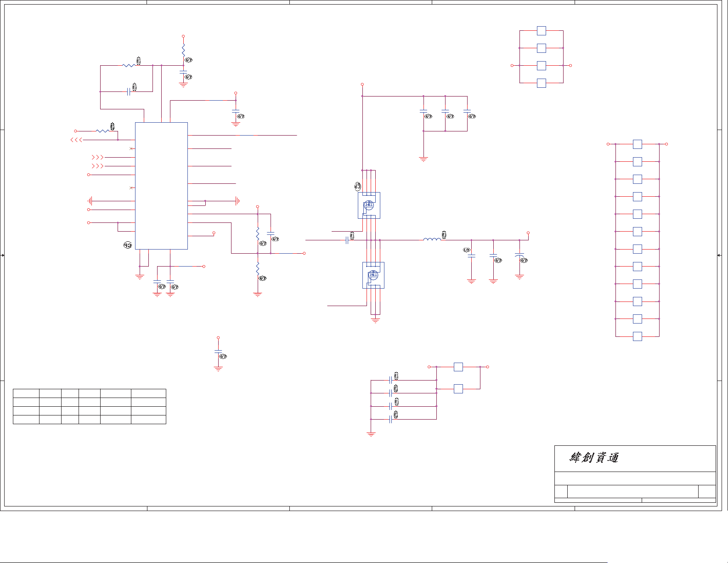Image resolution: width=728 pixels, height=563 pixels.
Task: Select the bottom capacitor in the four-capacitor stack
Action: [390, 419]
